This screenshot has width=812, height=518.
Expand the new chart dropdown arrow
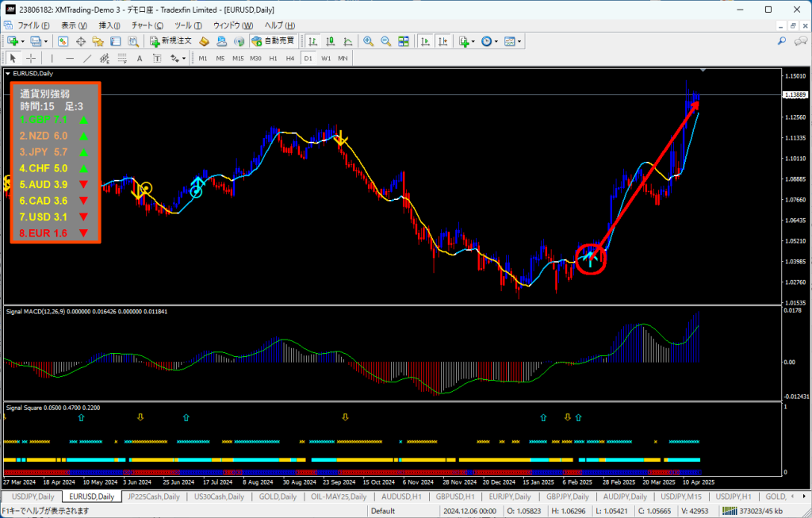click(22, 41)
